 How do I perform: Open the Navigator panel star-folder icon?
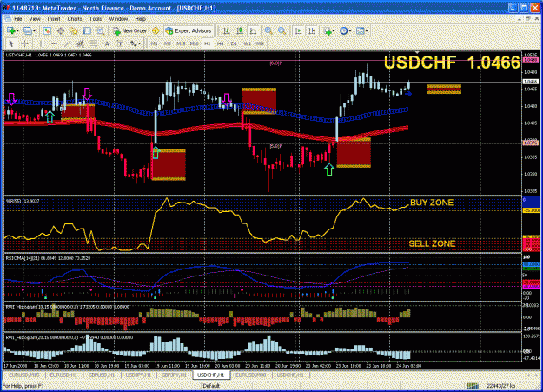74,31
